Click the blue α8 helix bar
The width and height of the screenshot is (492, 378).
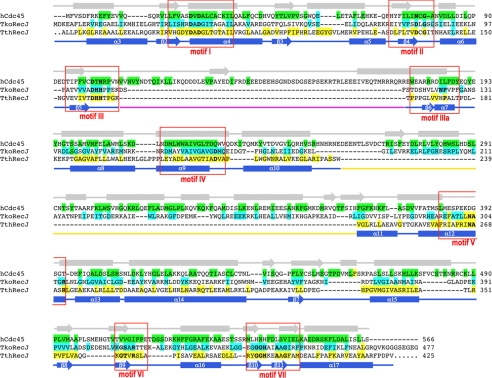[102, 169]
